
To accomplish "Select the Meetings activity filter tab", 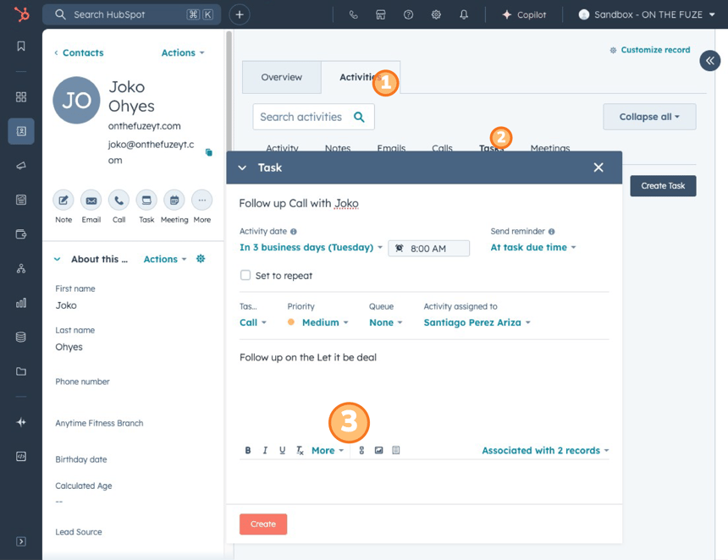I will pos(549,149).
